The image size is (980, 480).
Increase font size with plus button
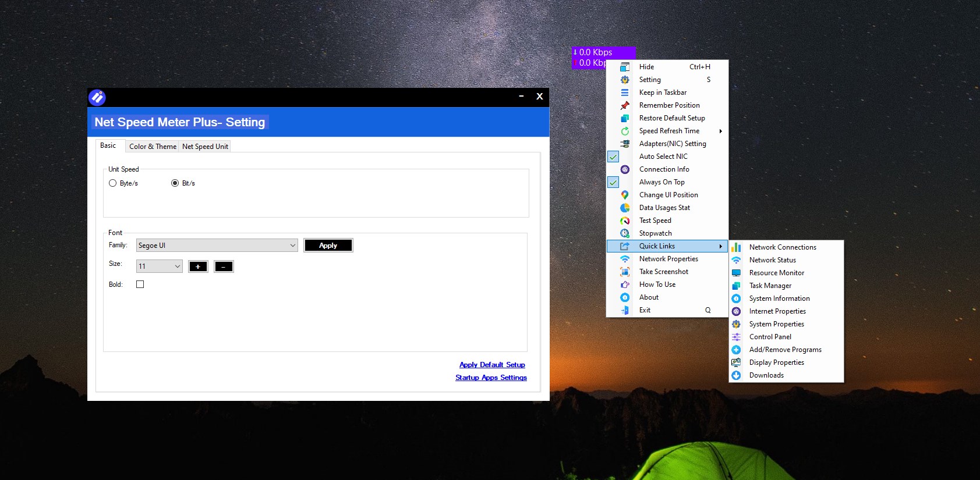point(198,266)
